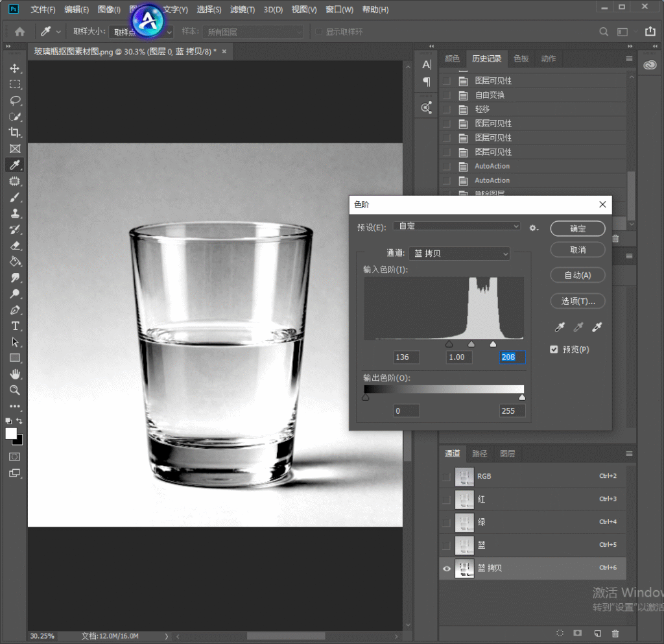Switch to the 图层 tab

pos(507,453)
